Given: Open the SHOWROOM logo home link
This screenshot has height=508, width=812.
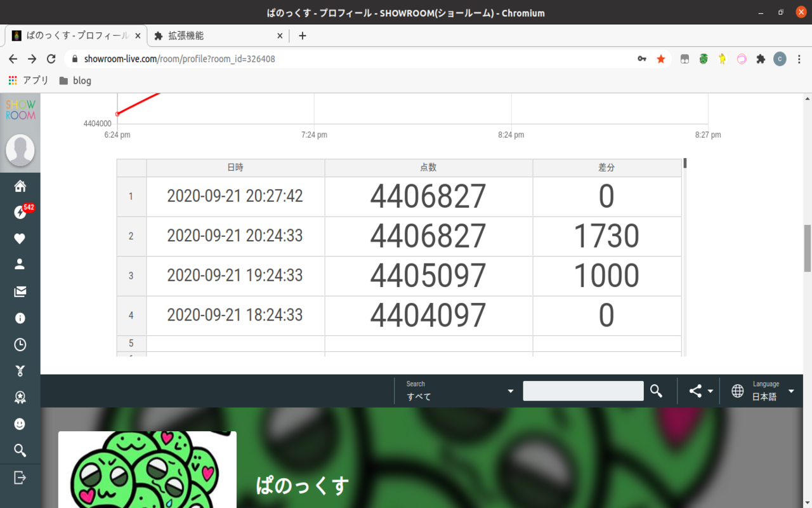Looking at the screenshot, I should click(20, 109).
